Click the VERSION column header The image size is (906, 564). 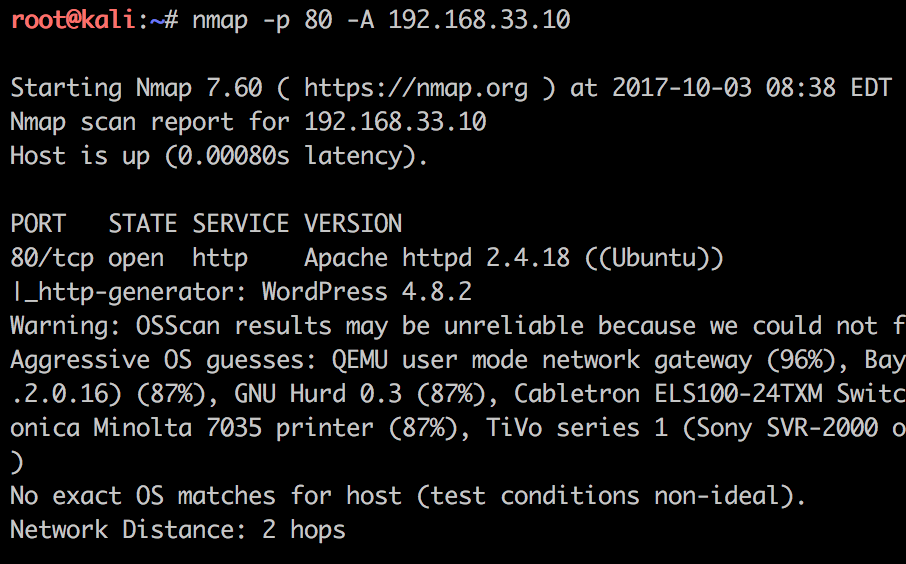pyautogui.click(x=353, y=224)
